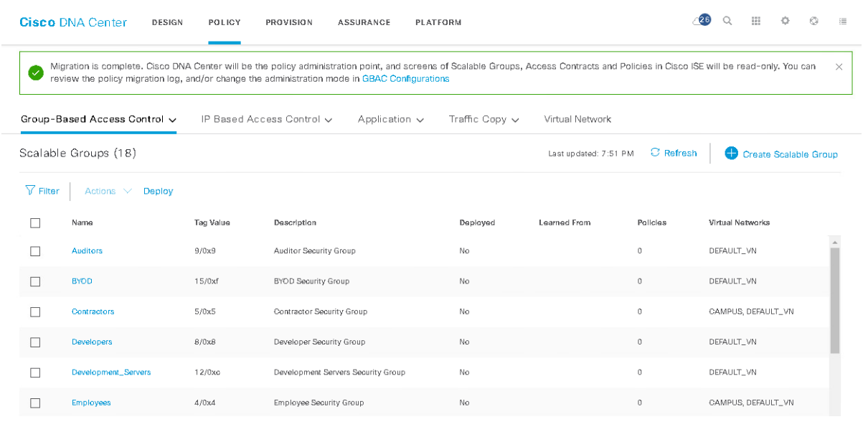Open the task list icon at far right
Viewport: 868px width, 427px height.
tap(843, 21)
